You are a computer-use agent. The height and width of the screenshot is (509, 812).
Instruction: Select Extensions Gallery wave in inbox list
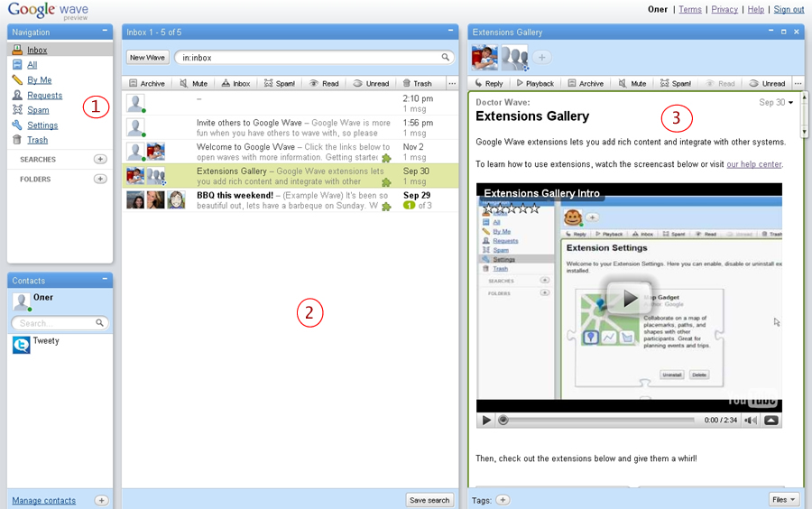click(x=290, y=176)
